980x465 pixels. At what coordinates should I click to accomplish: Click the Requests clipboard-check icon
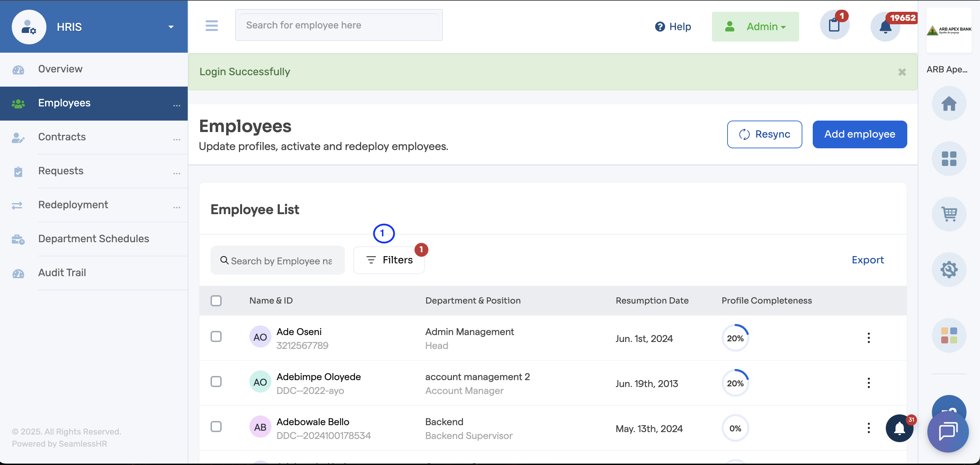[18, 172]
